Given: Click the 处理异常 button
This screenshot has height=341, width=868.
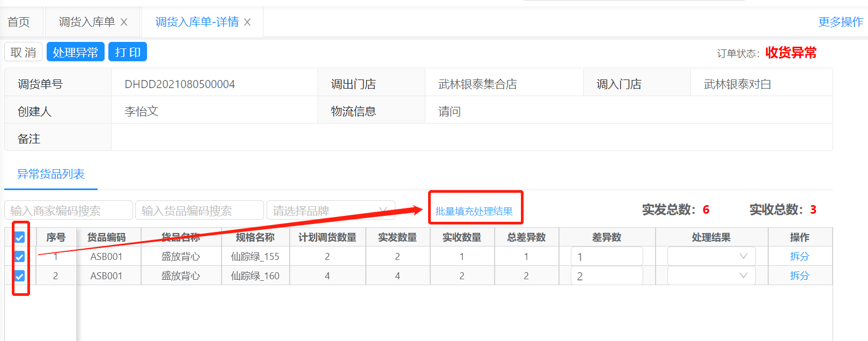Looking at the screenshot, I should pos(76,52).
